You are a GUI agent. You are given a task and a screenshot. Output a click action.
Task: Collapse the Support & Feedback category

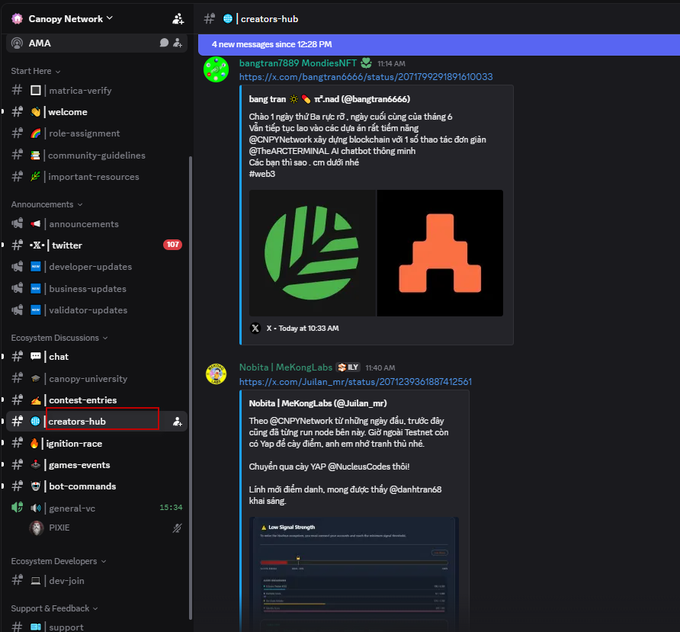(x=54, y=609)
